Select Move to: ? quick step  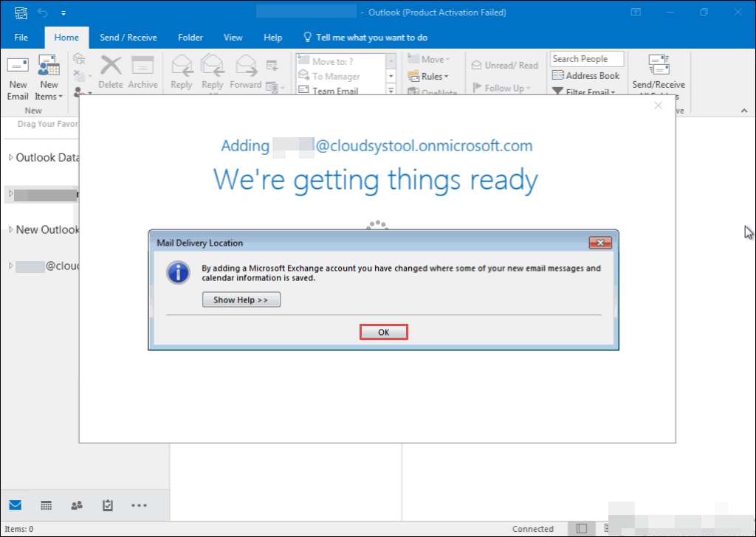340,61
